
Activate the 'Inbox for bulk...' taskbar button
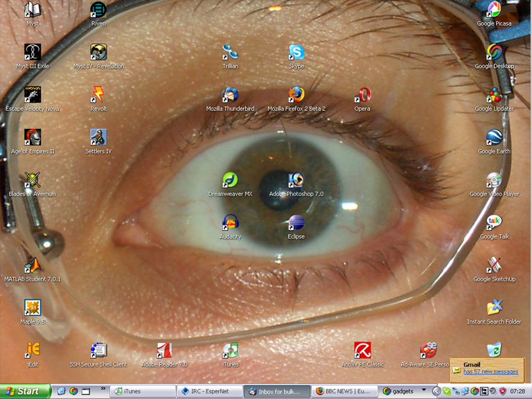(276, 391)
